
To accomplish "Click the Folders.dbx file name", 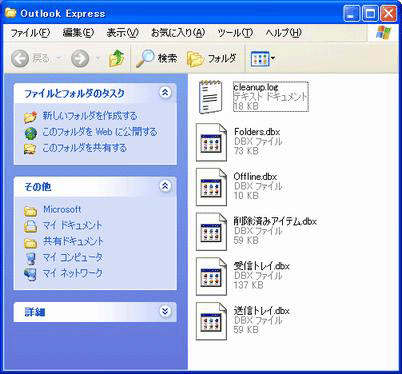I will pyautogui.click(x=257, y=132).
